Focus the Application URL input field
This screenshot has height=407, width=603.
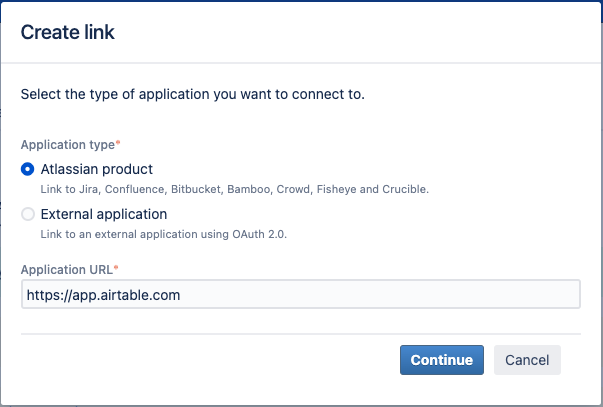(301, 294)
